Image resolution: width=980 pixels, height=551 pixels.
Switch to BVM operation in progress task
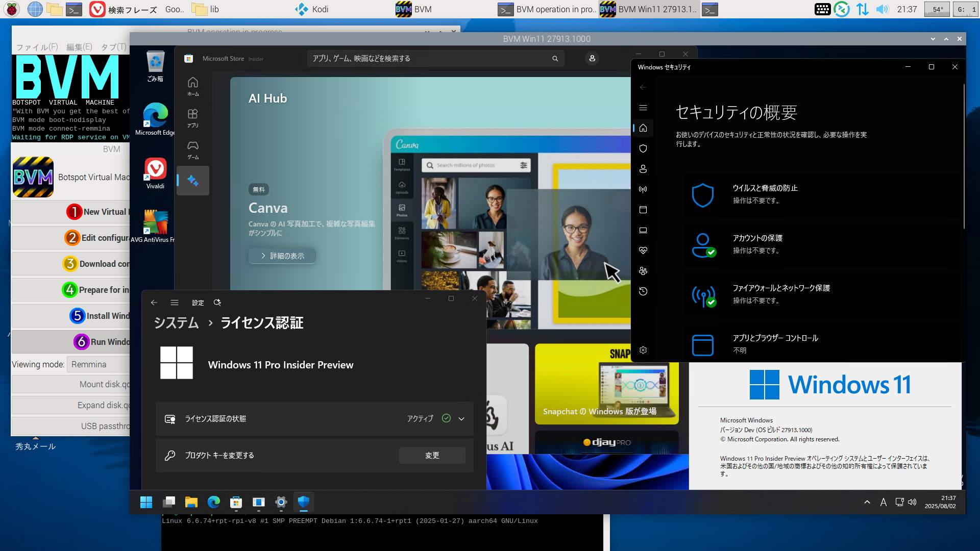coord(547,9)
